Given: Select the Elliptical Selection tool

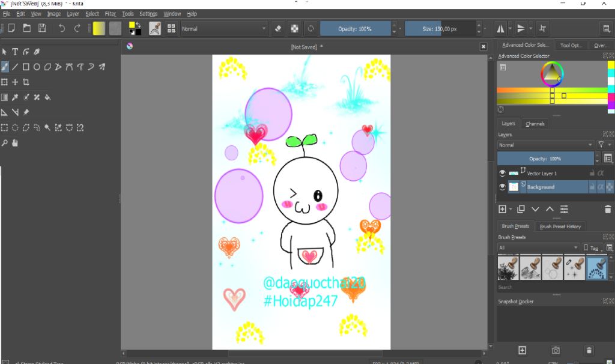Looking at the screenshot, I should pyautogui.click(x=15, y=127).
